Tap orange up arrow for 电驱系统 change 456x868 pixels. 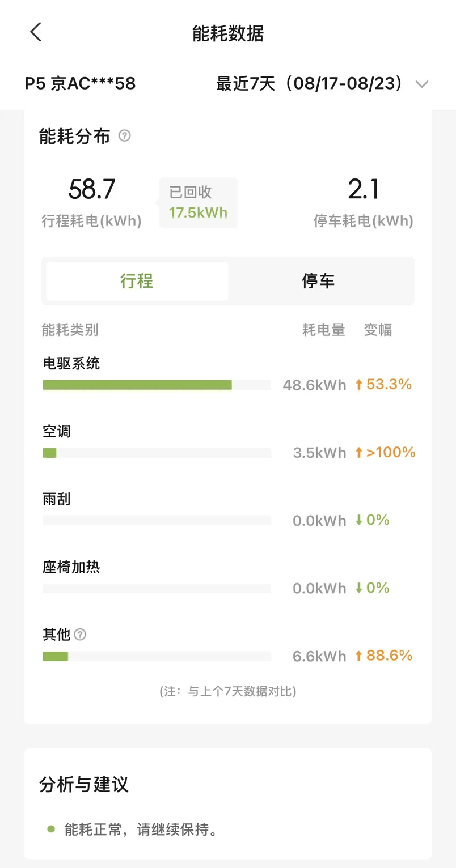[358, 385]
